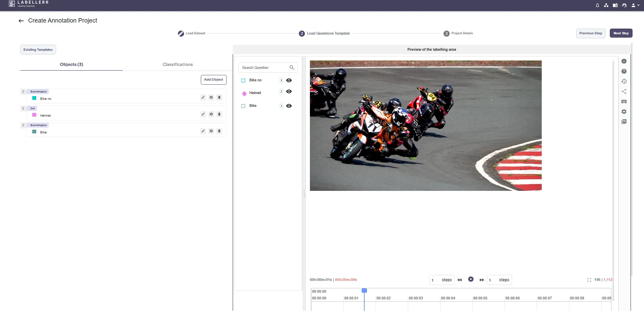This screenshot has width=644, height=333.
Task: Click the teal color swatch for Bike
Action: click(x=34, y=132)
